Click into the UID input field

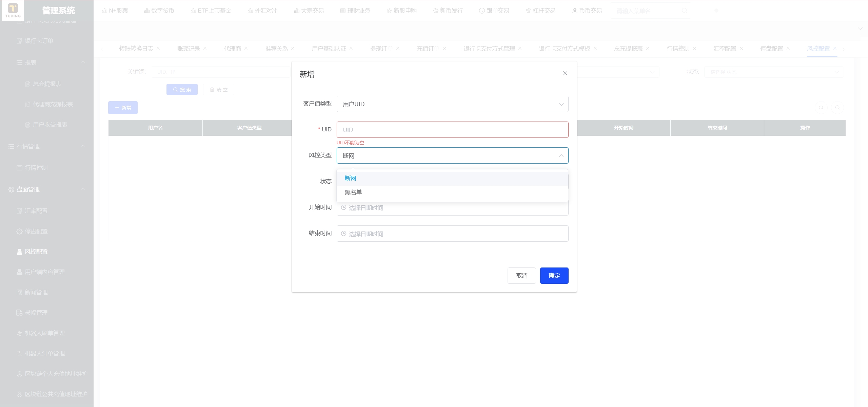tap(452, 130)
